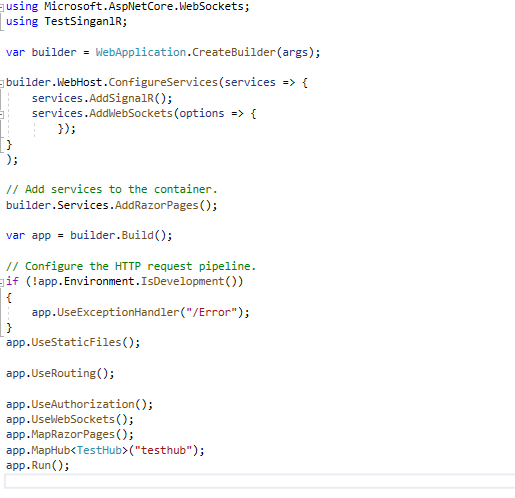This screenshot has width=515, height=498.
Task: Collapse the using directives block
Action: (2, 8)
